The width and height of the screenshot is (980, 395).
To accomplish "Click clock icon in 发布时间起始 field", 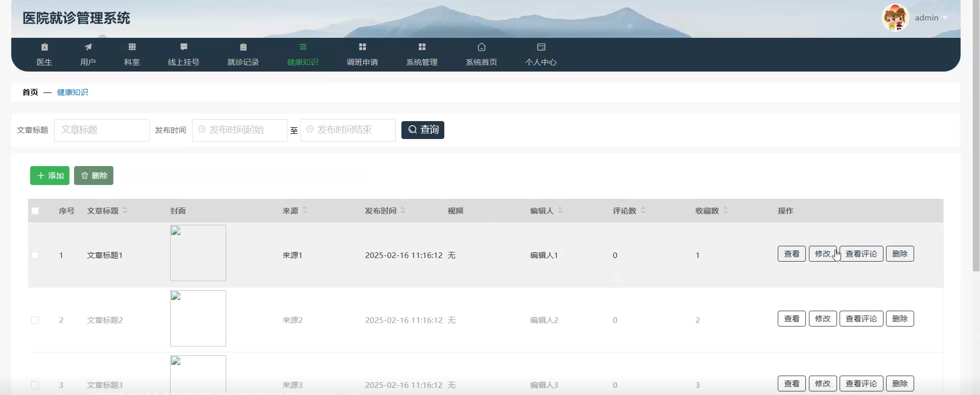I will coord(202,130).
